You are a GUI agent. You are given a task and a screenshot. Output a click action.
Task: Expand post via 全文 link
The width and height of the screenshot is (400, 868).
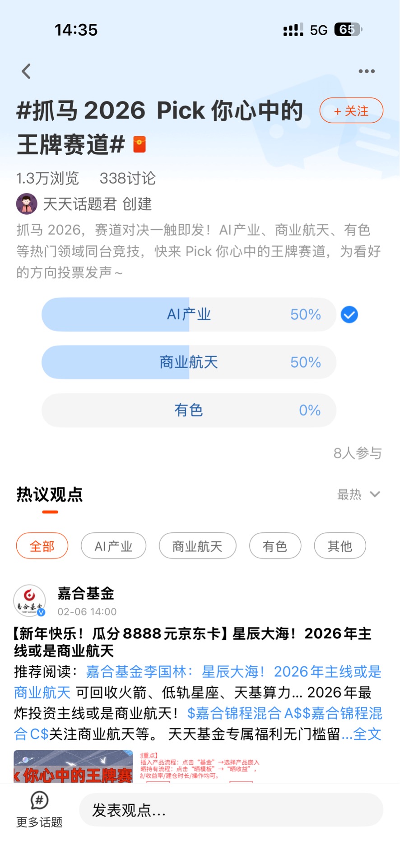[x=367, y=734]
